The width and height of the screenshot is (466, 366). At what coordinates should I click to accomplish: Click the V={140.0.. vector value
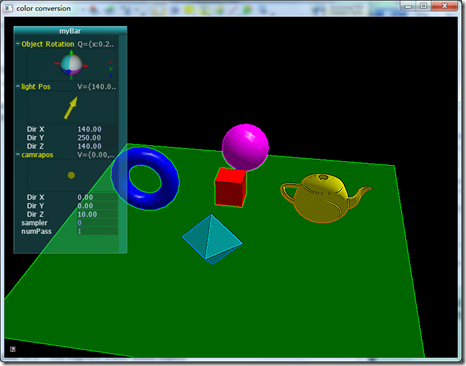coord(97,87)
